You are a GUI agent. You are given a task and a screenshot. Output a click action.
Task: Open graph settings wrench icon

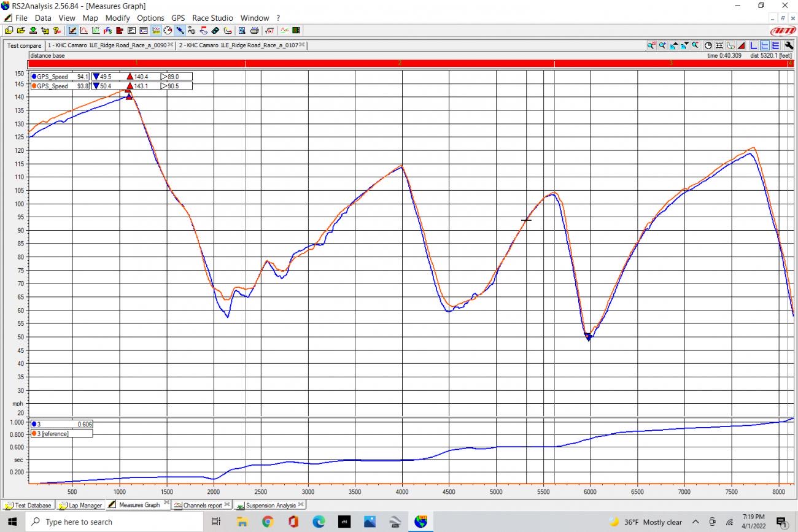click(x=789, y=45)
